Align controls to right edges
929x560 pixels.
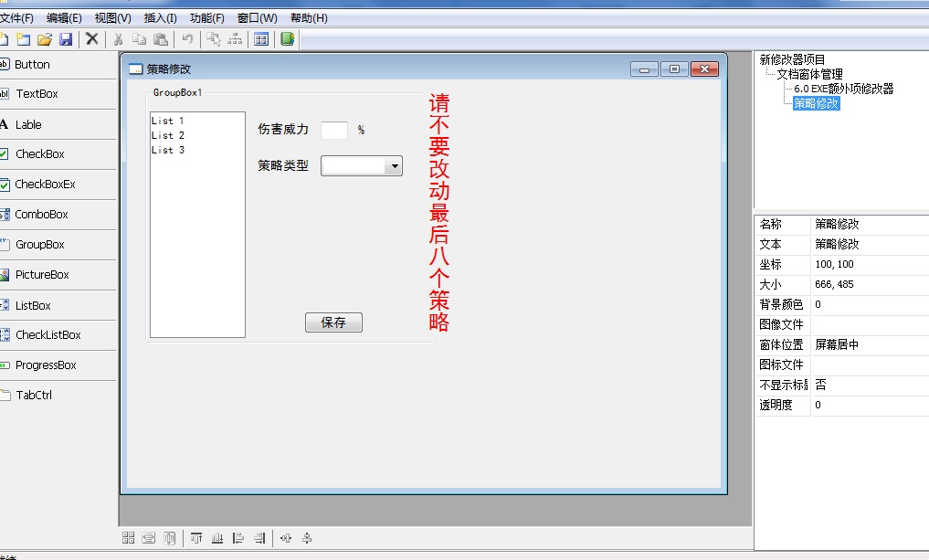(x=259, y=538)
